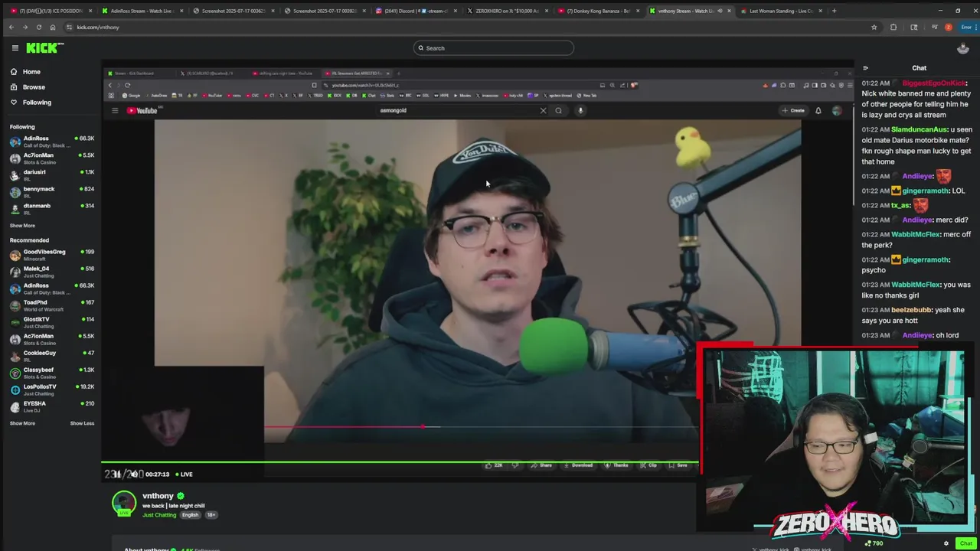Clear the asmongold YouTube search
Screen dimensions: 980x551
pos(544,110)
